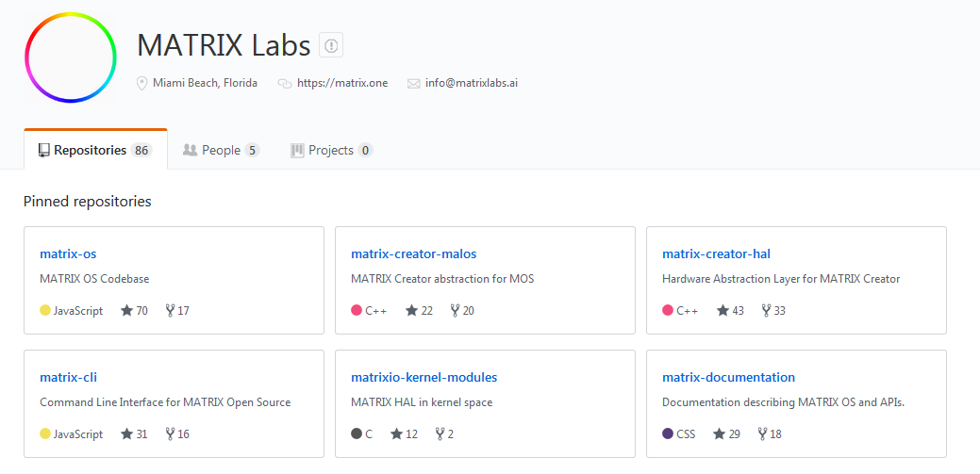Click the 'Pinned repositories' heading

(x=88, y=202)
